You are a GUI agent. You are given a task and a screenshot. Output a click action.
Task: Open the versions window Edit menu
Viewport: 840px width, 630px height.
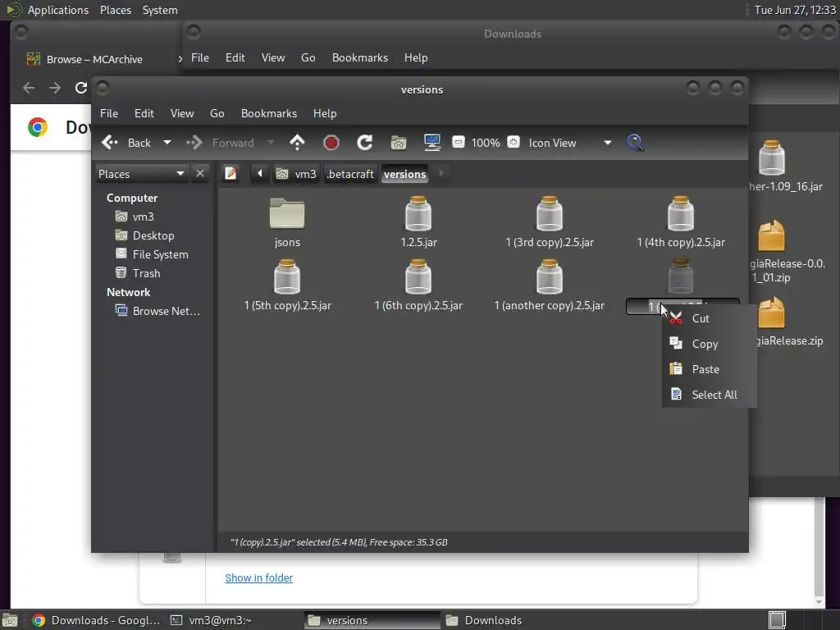tap(144, 113)
